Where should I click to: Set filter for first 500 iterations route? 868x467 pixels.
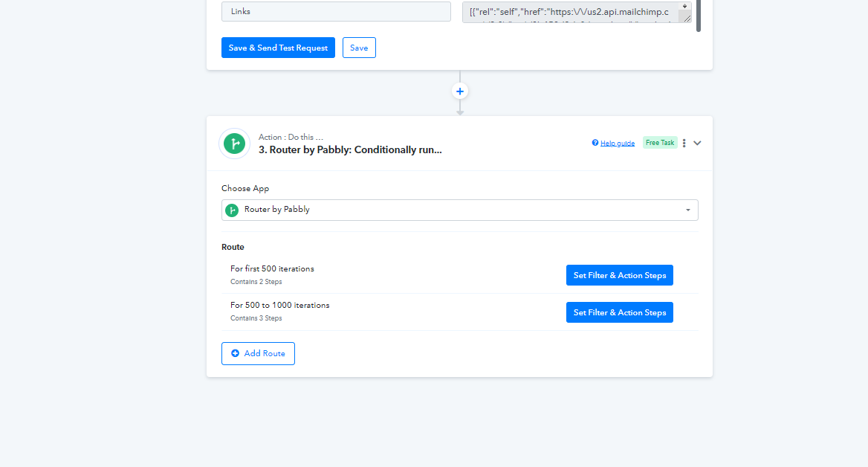pos(620,275)
